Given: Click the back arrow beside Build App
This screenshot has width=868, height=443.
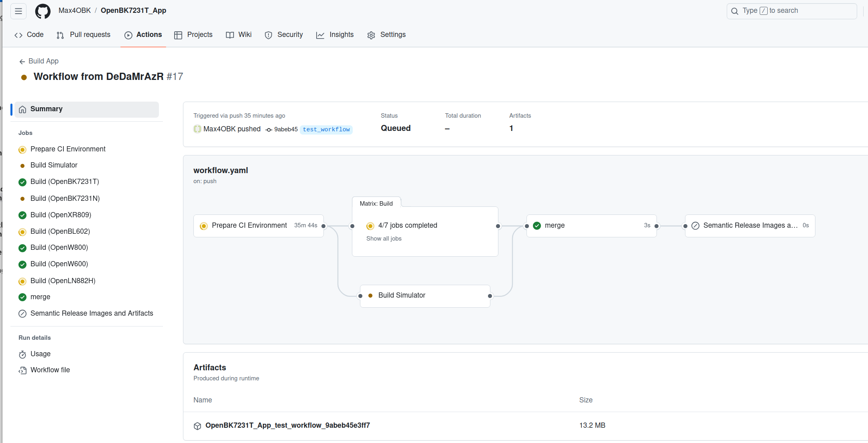Looking at the screenshot, I should tap(22, 61).
